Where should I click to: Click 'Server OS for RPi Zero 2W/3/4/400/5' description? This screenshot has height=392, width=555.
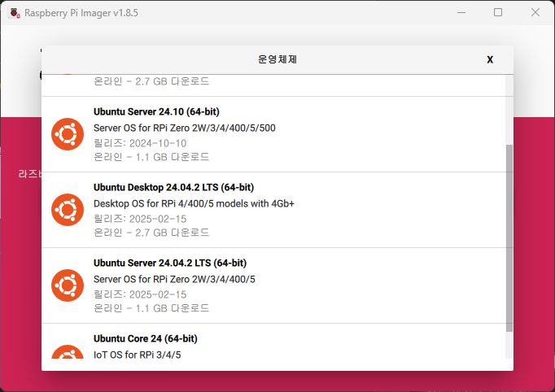(x=174, y=280)
